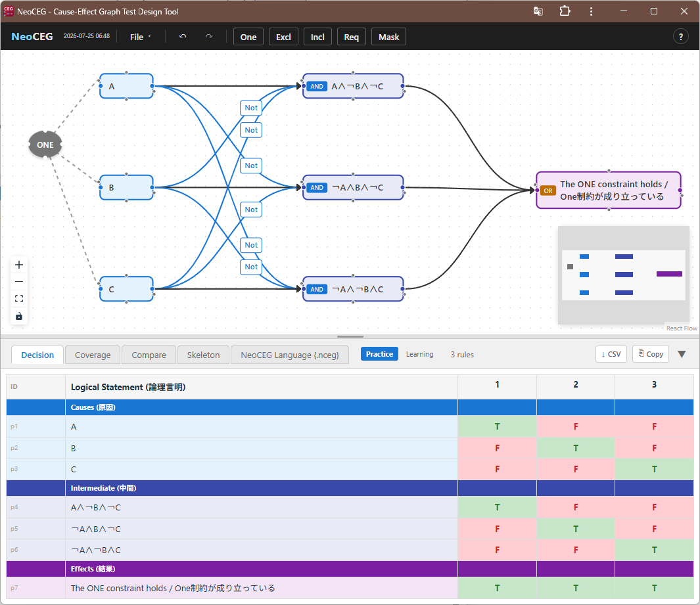Viewport: 700px width, 605px height.
Task: Select Practice mode
Action: tap(379, 354)
